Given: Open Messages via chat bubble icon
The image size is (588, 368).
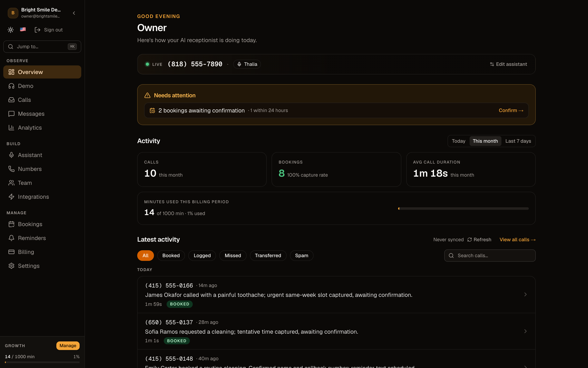Looking at the screenshot, I should [11, 114].
